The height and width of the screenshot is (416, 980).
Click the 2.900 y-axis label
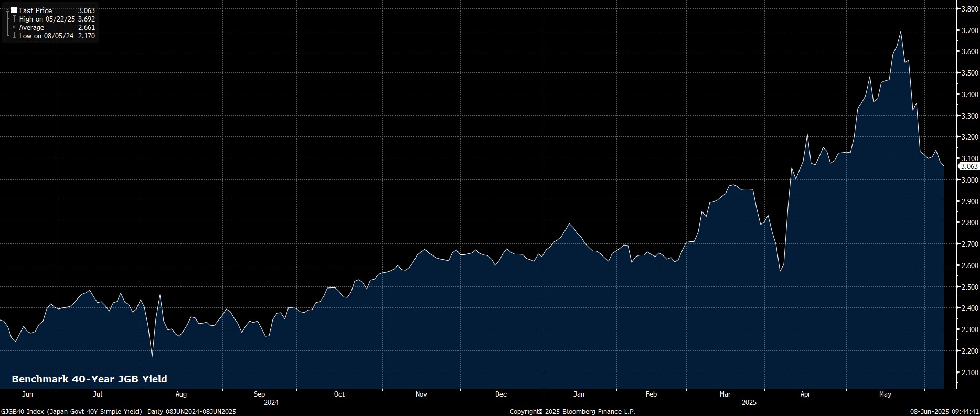969,201
